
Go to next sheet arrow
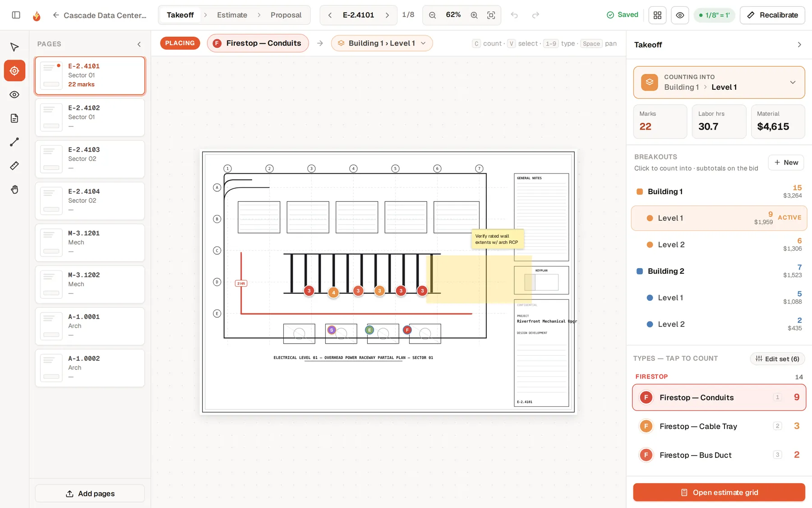click(387, 15)
